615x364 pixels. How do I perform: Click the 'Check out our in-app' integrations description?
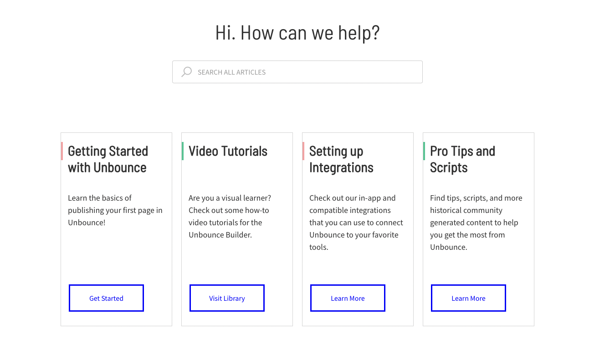[356, 222]
